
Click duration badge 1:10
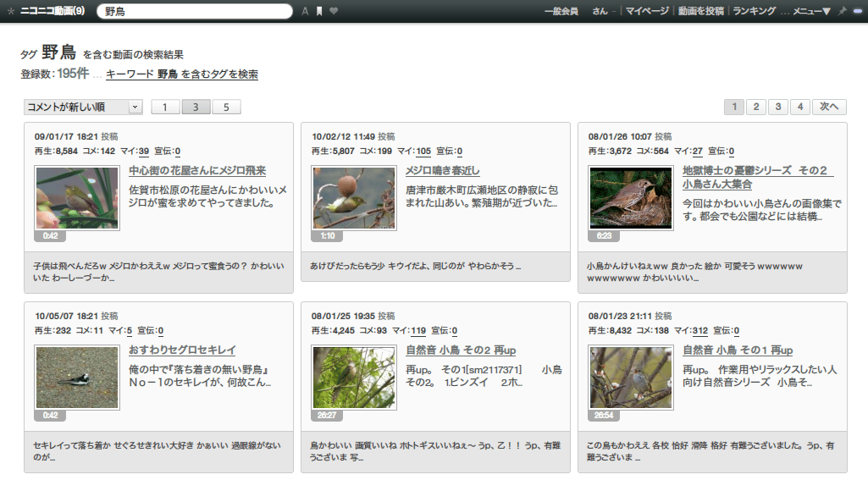327,236
